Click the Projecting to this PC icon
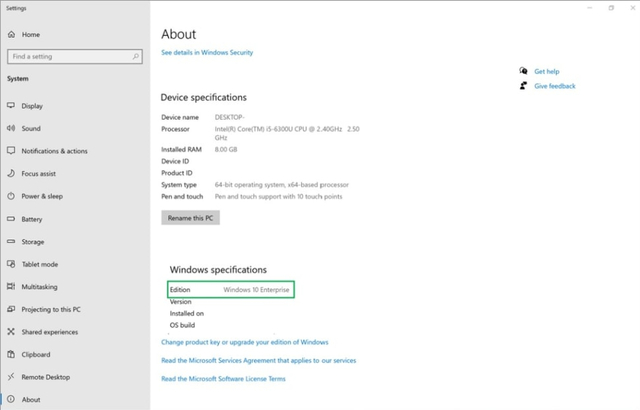 coord(11,309)
